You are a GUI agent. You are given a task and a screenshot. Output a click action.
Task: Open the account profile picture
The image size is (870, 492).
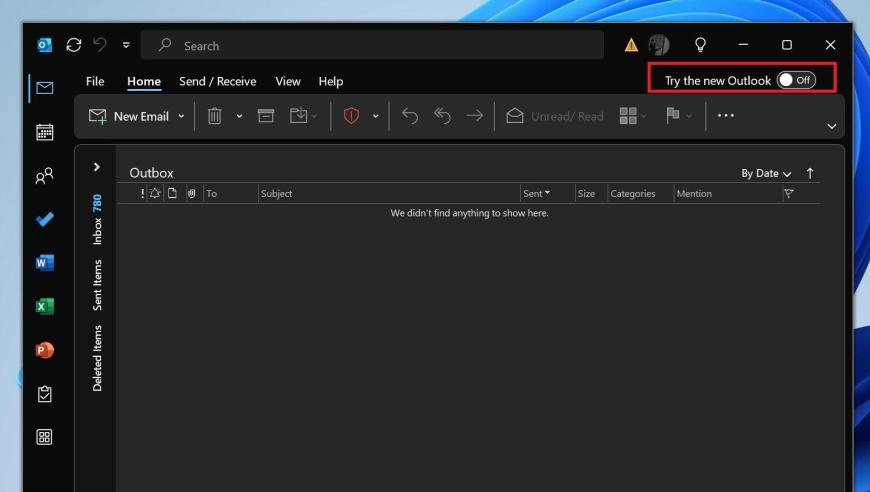click(x=659, y=45)
